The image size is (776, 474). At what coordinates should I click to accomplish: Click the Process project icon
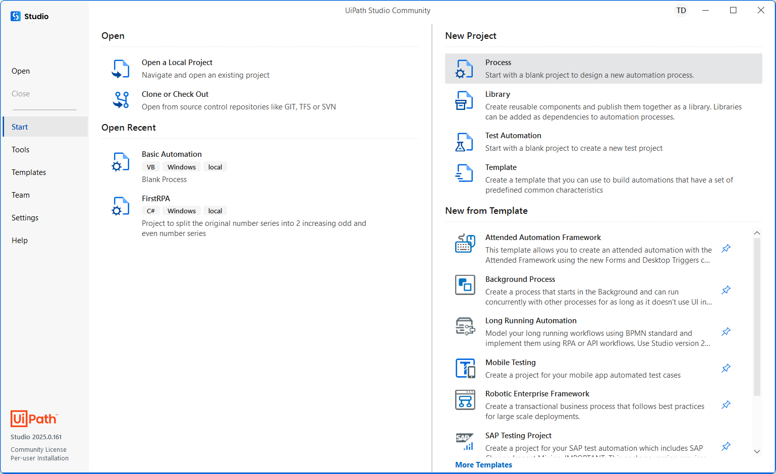click(x=464, y=69)
